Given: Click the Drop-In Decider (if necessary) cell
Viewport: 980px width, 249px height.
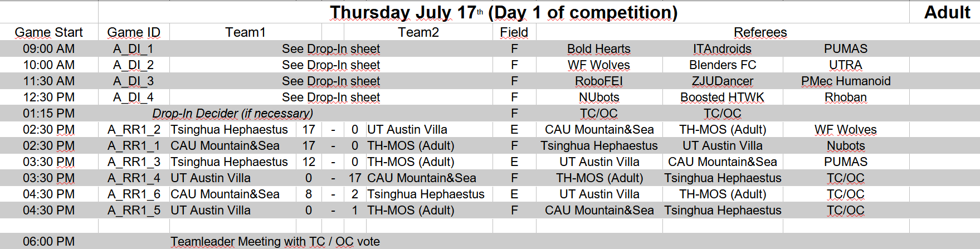Looking at the screenshot, I should pyautogui.click(x=233, y=113).
